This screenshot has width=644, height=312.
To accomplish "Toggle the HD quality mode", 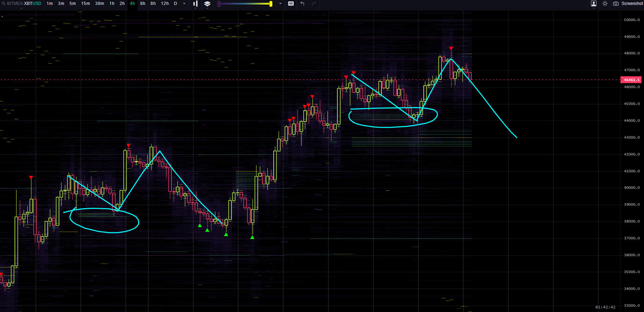I will pyautogui.click(x=291, y=4).
